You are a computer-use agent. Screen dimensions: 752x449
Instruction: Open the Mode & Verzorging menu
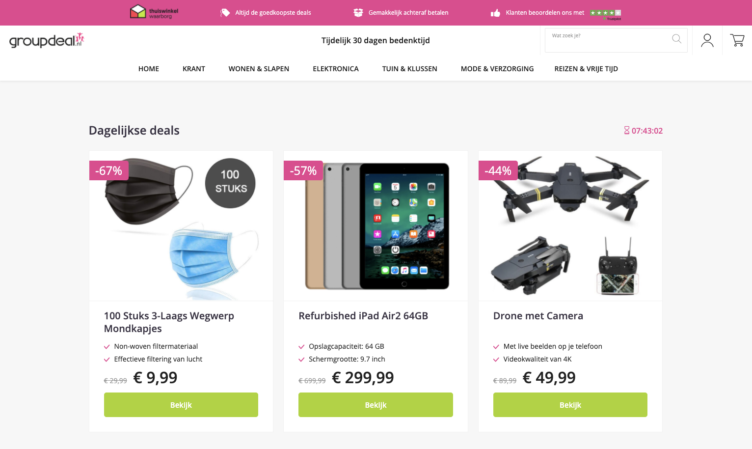[x=497, y=69]
